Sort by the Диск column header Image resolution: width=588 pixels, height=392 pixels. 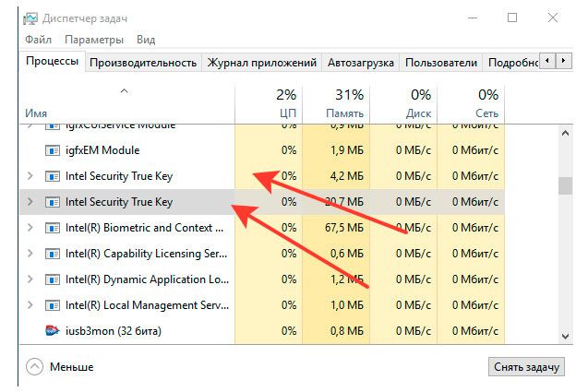(x=403, y=104)
